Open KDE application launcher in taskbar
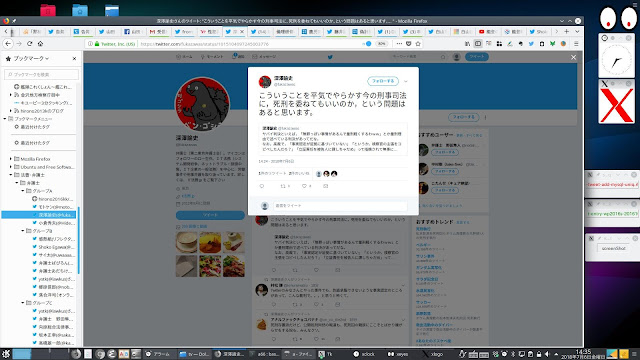This screenshot has width=640, height=360. pos(5,354)
